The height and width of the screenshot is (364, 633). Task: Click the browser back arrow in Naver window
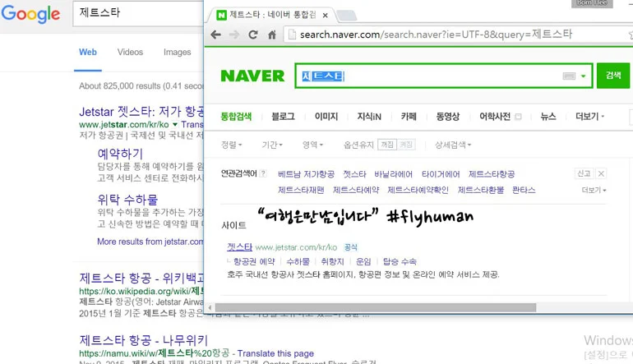tap(216, 35)
